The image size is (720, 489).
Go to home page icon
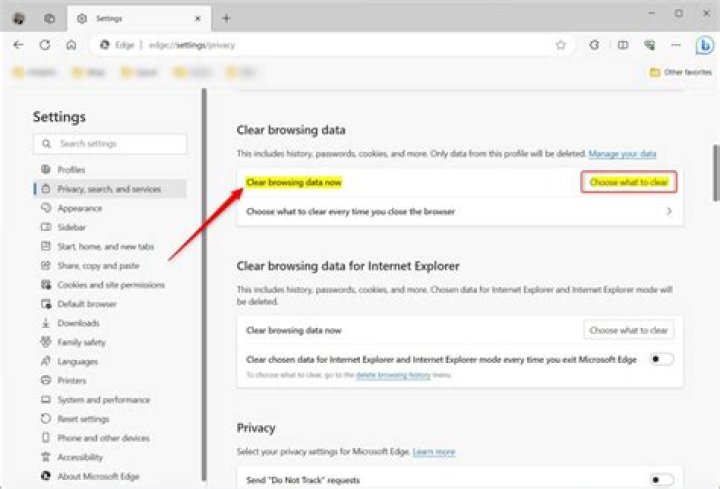[x=71, y=45]
